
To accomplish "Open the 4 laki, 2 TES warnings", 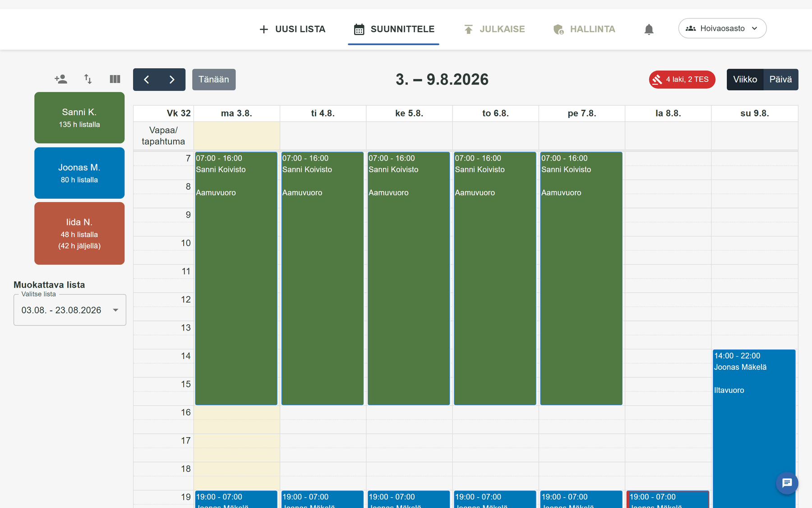I will pos(682,79).
